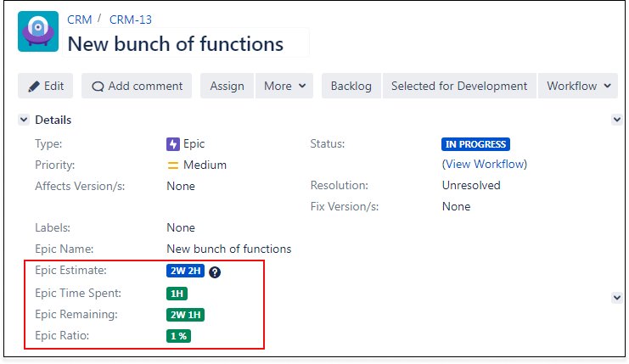The width and height of the screenshot is (629, 364).
Task: Click the Medium priority icon
Action: pyautogui.click(x=173, y=165)
